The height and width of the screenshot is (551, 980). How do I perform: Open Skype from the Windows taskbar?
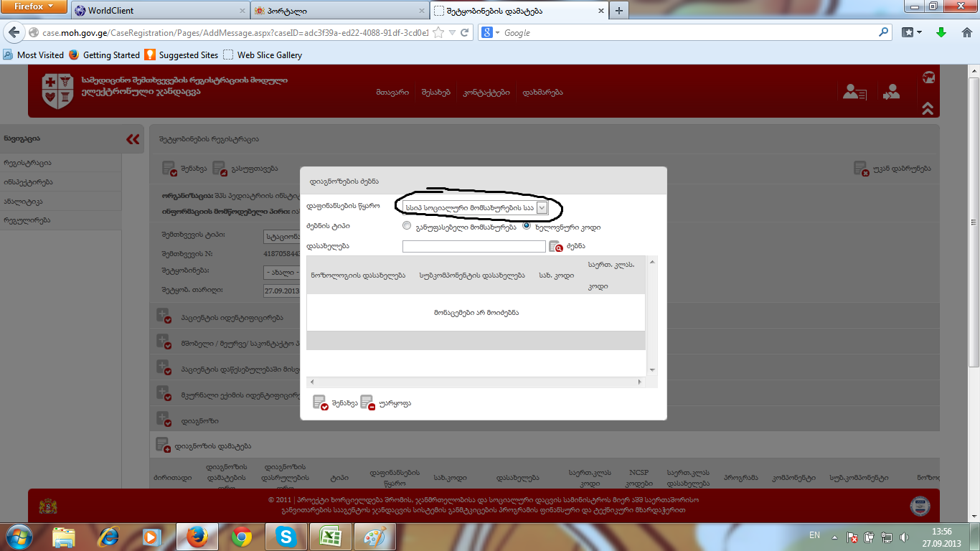(285, 536)
